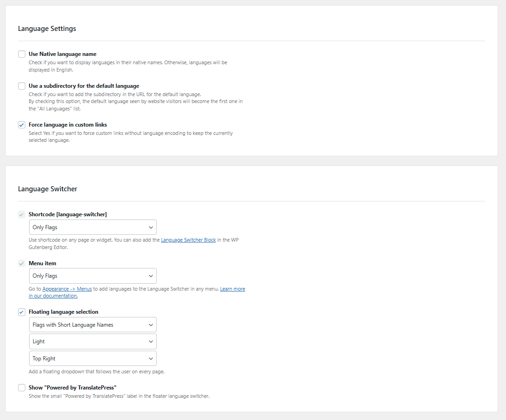Click the Shortcode [language-switcher] label
This screenshot has height=420, width=506.
[68, 214]
